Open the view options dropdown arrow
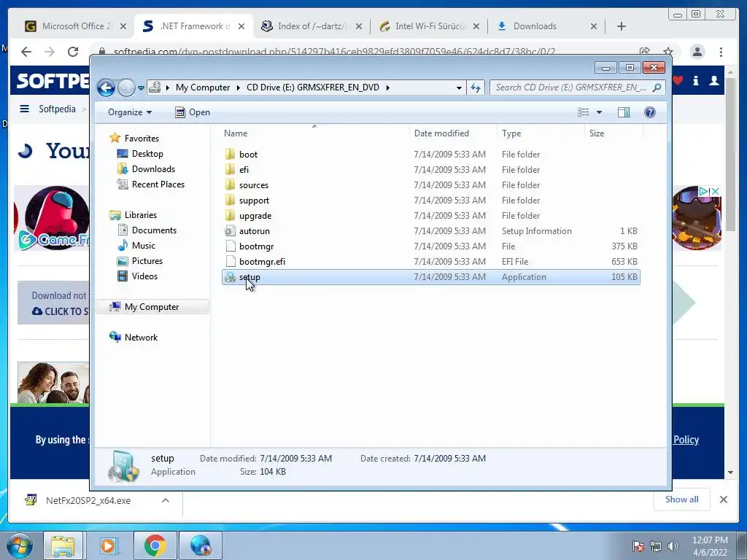The width and height of the screenshot is (747, 560). pos(600,112)
